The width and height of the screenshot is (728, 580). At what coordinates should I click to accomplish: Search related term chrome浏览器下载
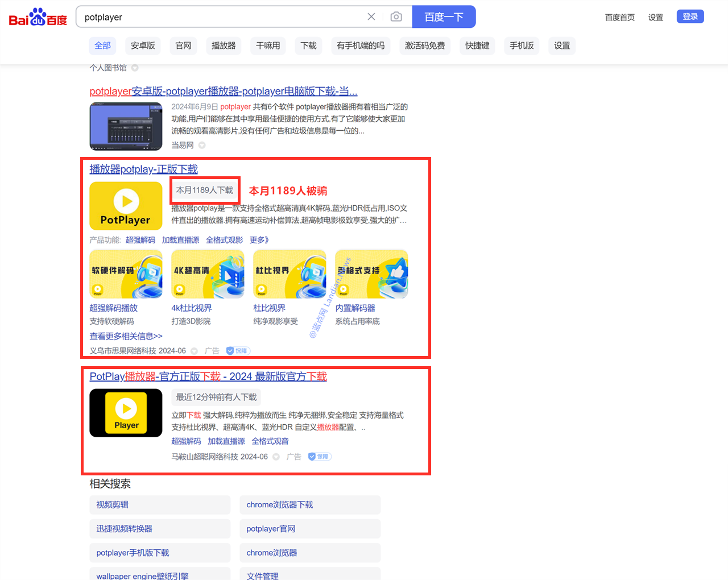[x=310, y=505]
